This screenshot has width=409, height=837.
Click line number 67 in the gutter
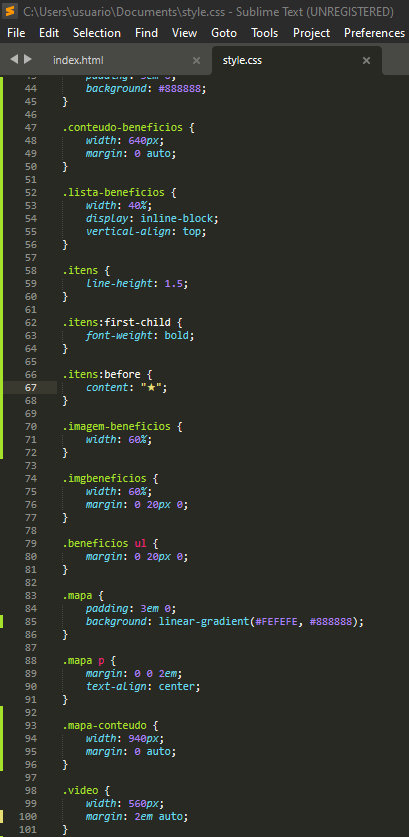[31, 388]
